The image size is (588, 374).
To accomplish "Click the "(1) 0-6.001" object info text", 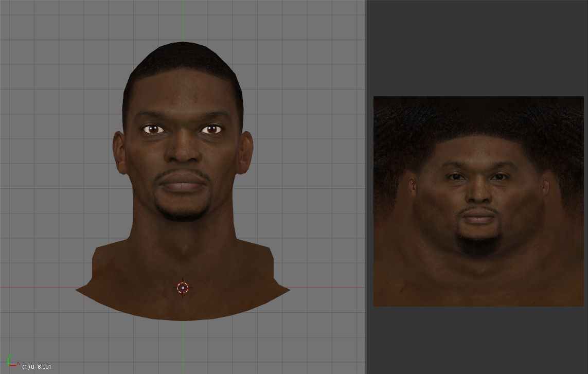I will (37, 367).
